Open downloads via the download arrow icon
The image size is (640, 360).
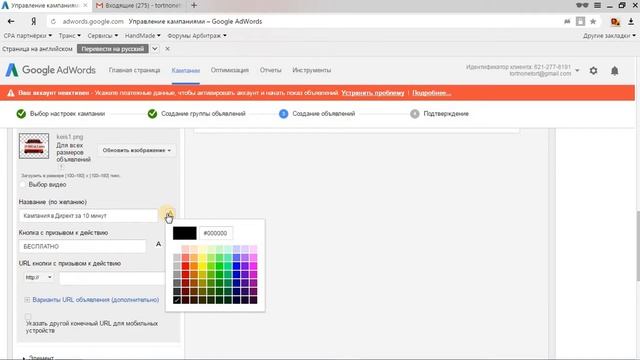(x=631, y=22)
